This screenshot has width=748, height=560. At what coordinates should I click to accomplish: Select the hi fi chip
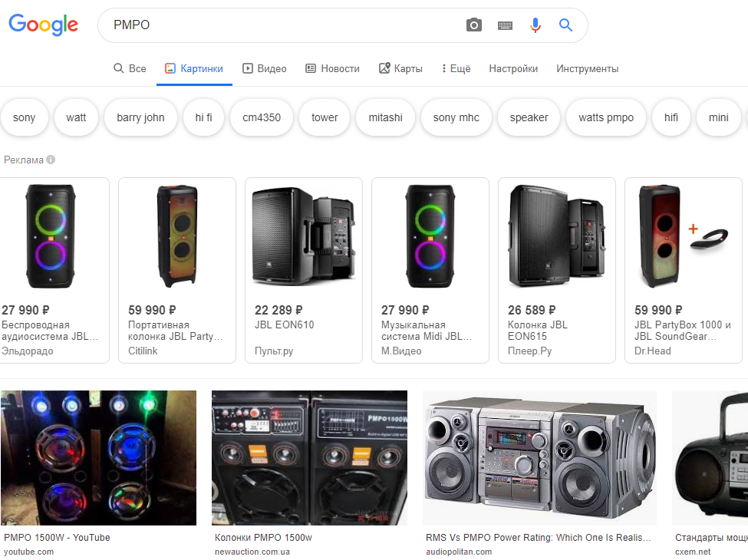(x=204, y=117)
